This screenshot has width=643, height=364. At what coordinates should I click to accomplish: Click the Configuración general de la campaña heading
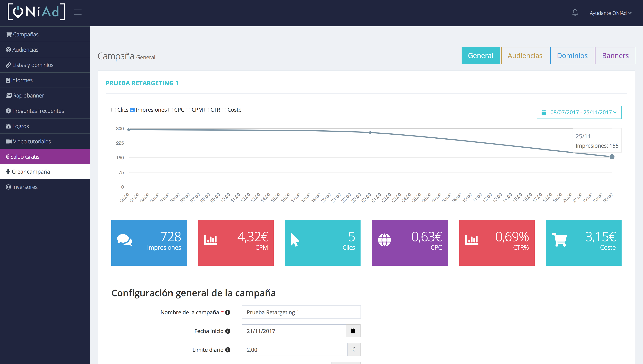(x=193, y=293)
